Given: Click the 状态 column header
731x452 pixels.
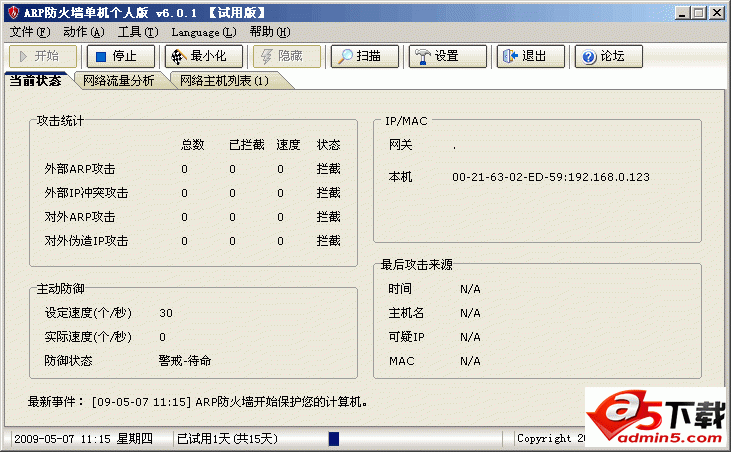Looking at the screenshot, I should (329, 145).
